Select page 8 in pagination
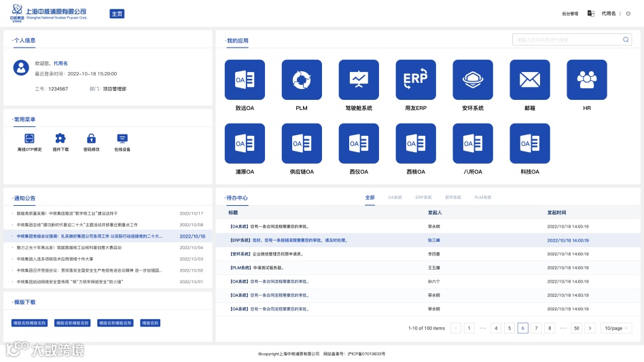The image size is (644, 362). (550, 328)
